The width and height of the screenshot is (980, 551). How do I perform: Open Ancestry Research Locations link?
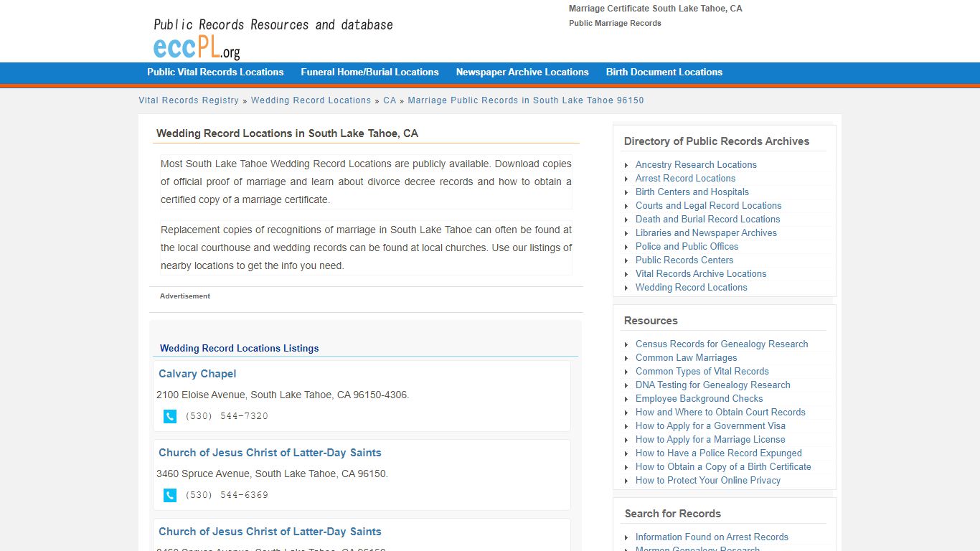pos(696,164)
